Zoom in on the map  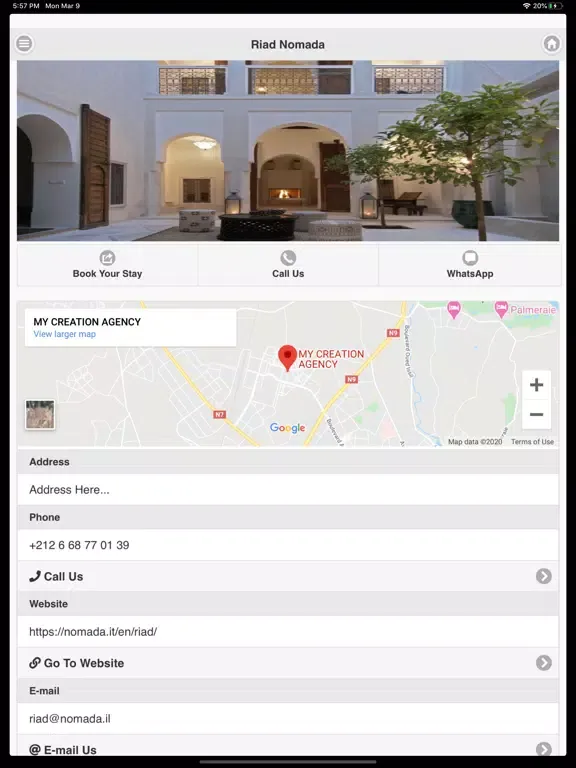[536, 385]
